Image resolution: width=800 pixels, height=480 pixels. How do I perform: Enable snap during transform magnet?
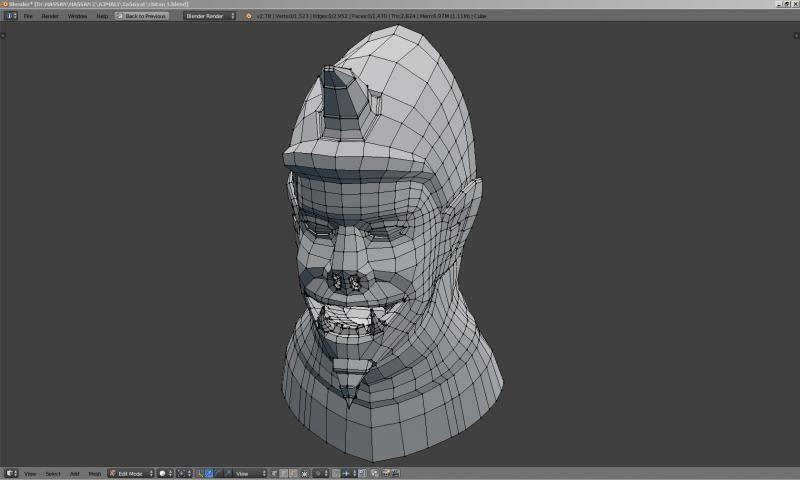pyautogui.click(x=337, y=473)
